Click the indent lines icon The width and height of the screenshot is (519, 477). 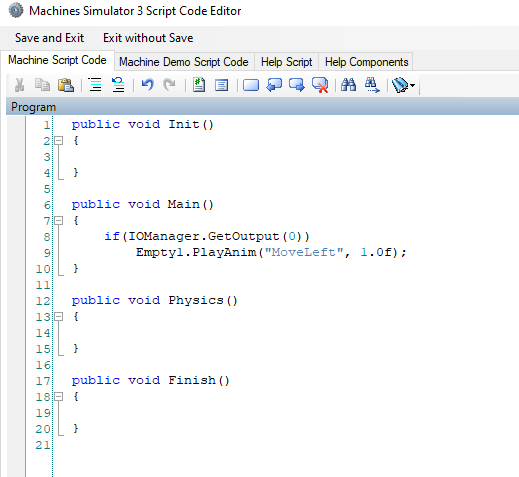[95, 85]
